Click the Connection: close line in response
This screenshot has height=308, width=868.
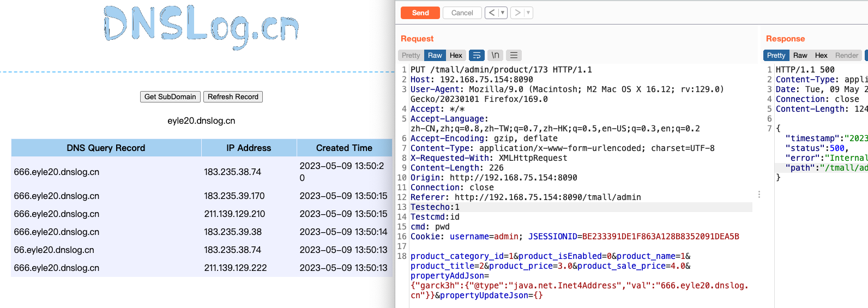tap(817, 99)
